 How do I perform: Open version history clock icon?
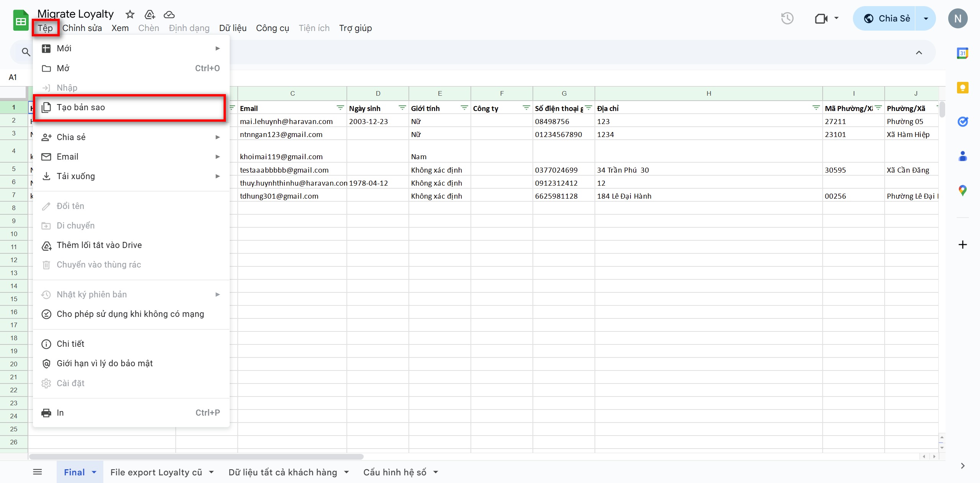787,18
